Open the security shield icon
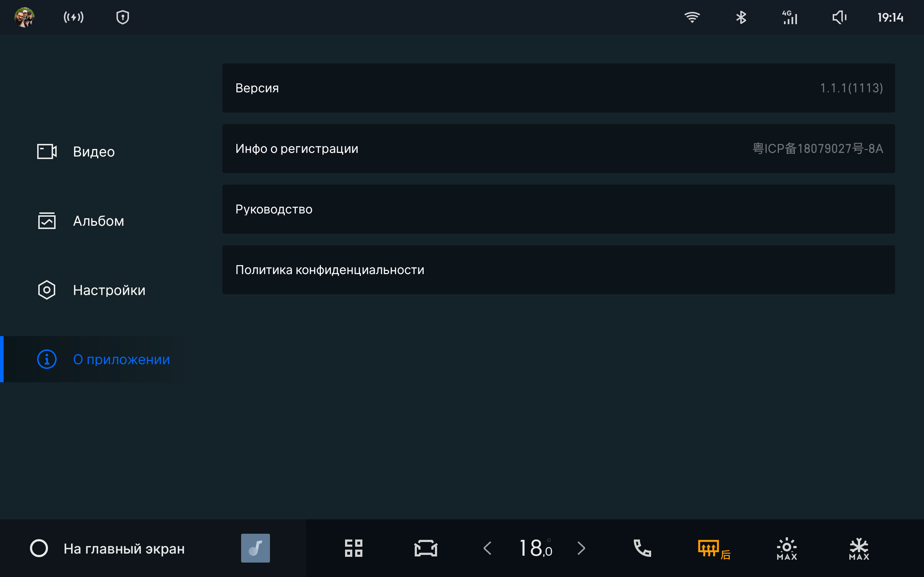924x577 pixels. pos(123,17)
